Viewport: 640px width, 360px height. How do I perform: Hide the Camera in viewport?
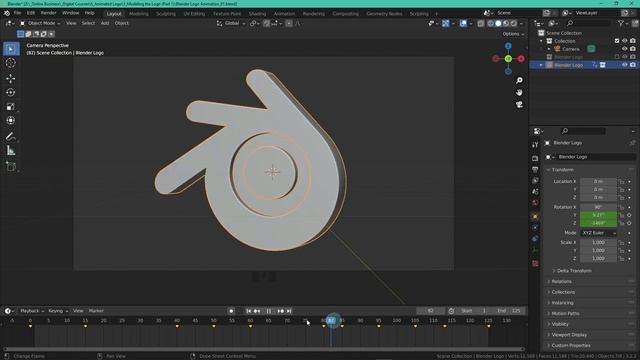[624, 49]
